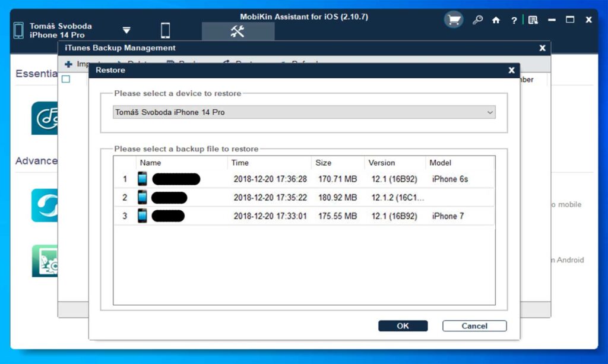The image size is (608, 364).
Task: Go to home via house icon
Action: pos(496,20)
